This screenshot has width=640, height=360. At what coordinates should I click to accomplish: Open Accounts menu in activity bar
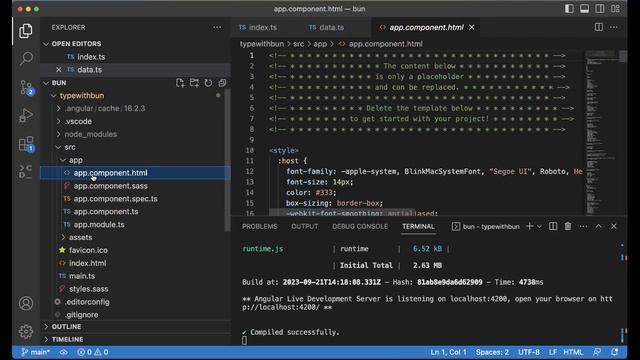26,303
